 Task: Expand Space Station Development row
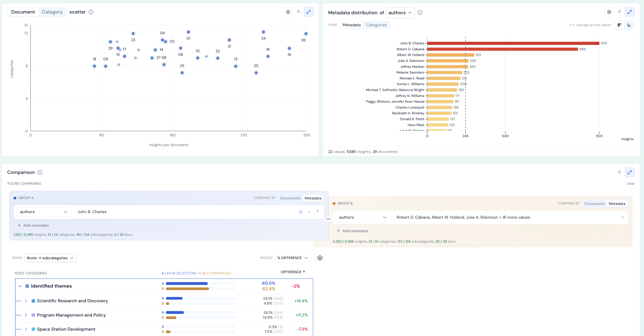[26, 329]
